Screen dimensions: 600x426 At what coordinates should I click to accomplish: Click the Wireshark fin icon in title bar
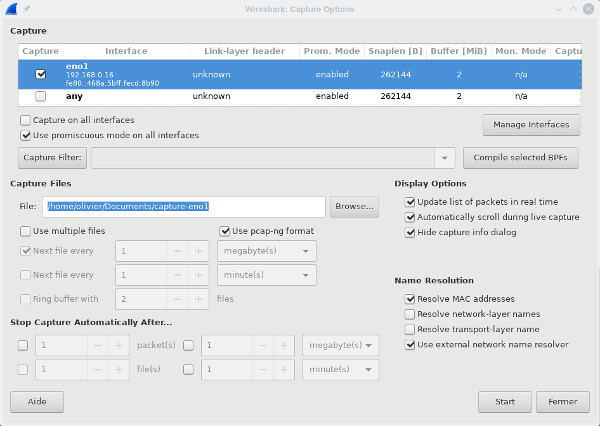[x=12, y=10]
